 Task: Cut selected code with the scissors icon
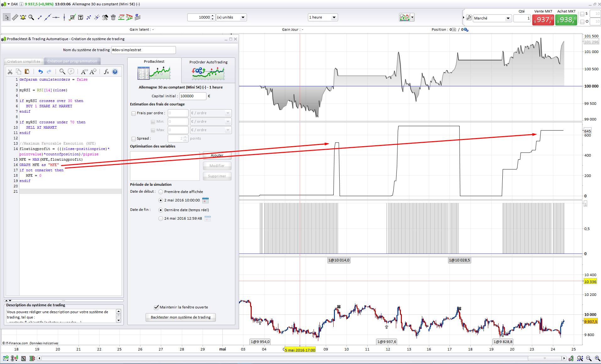pyautogui.click(x=10, y=72)
